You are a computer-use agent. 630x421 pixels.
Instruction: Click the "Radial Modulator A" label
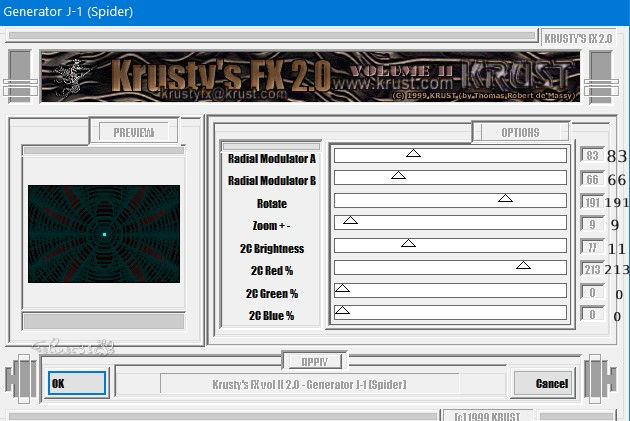272,159
